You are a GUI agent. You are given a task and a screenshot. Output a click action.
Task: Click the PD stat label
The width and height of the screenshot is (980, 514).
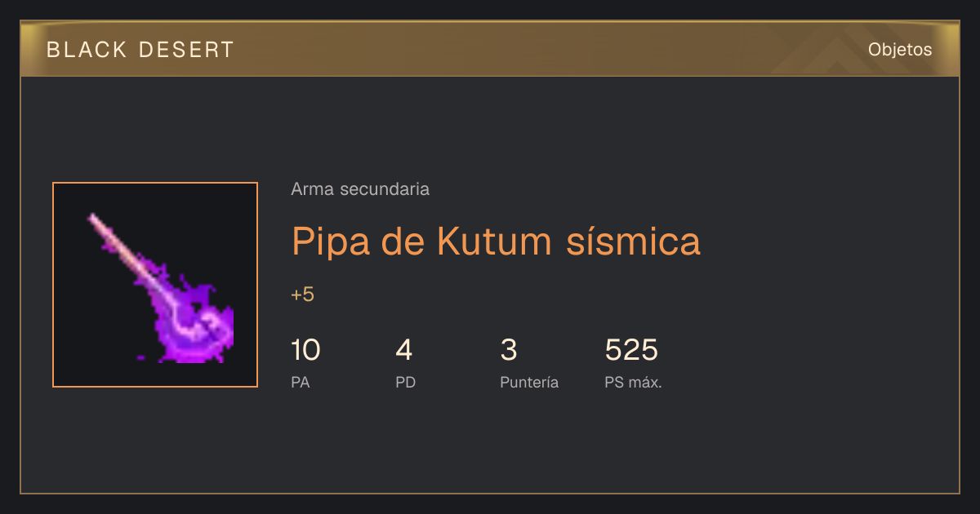tap(405, 382)
